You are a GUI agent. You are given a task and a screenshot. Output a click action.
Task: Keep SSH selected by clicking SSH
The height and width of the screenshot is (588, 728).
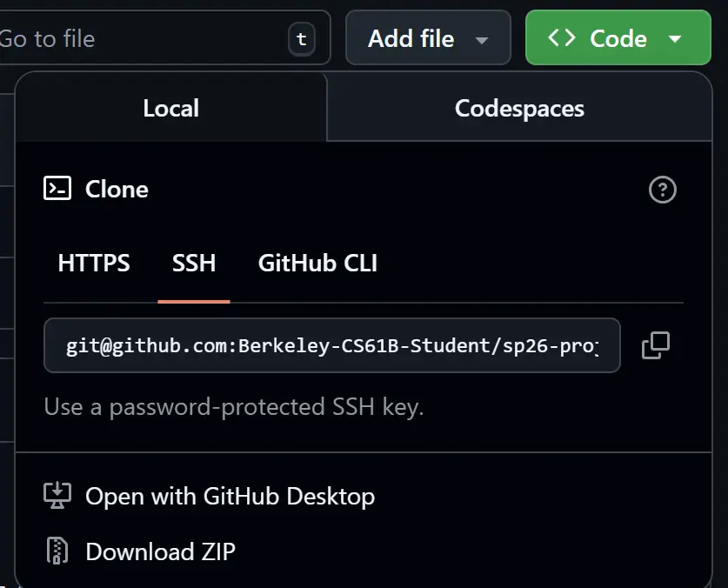coord(193,263)
